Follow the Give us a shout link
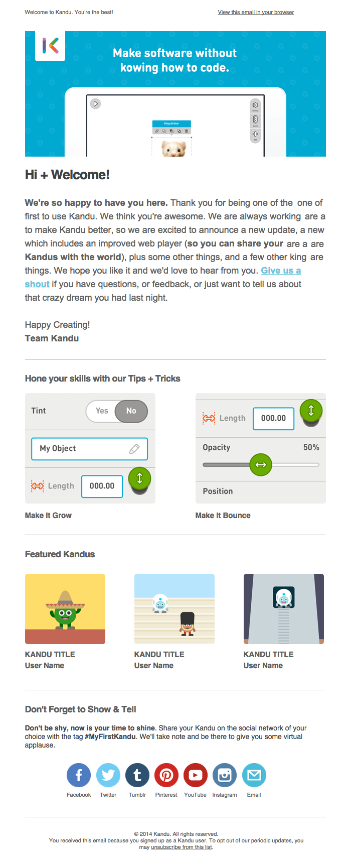The width and height of the screenshot is (351, 868). tap(280, 271)
